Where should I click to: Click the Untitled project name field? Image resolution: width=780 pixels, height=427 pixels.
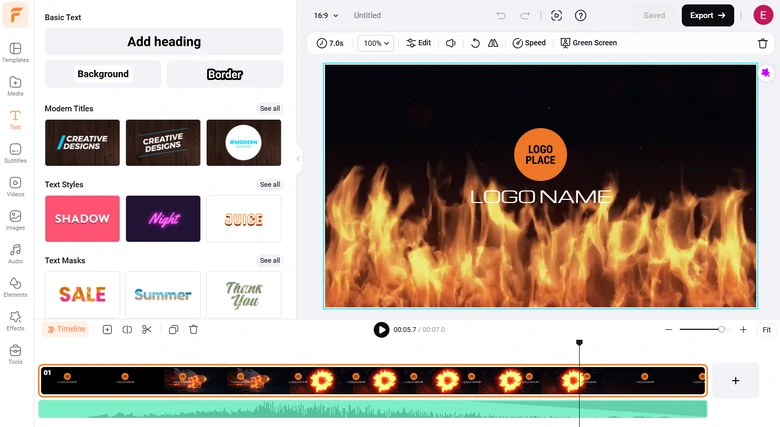click(x=367, y=15)
